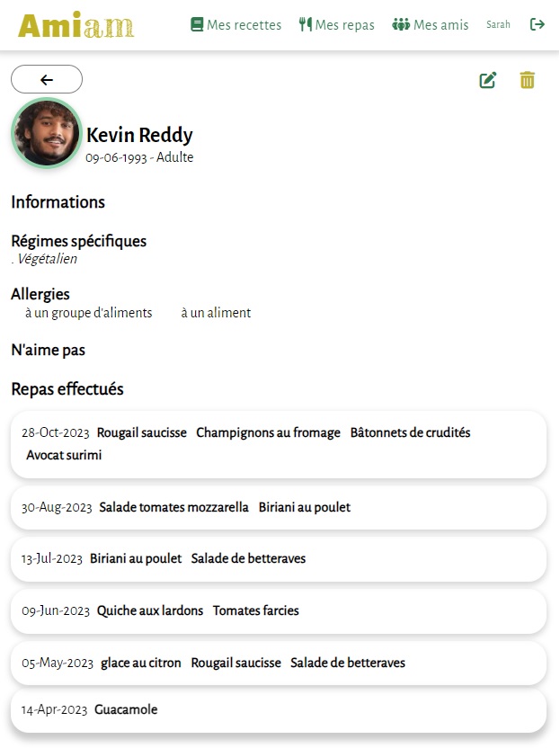The height and width of the screenshot is (748, 560).
Task: Edit the profile using the pencil icon
Action: coord(487,80)
